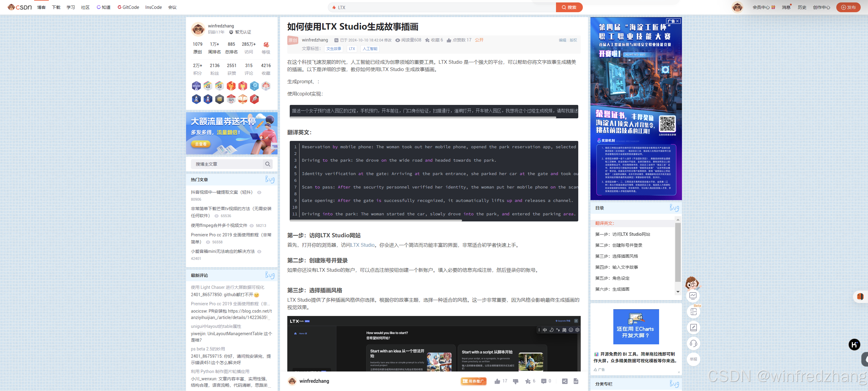Click the comment bubble icon in bottom bar
Viewport: 868px width, 391px height.
pyautogui.click(x=543, y=381)
